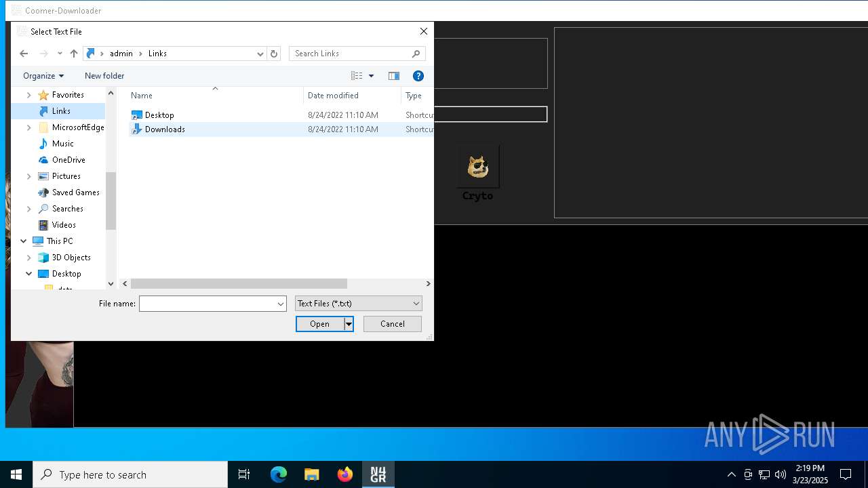Click the Search Links field

(357, 54)
